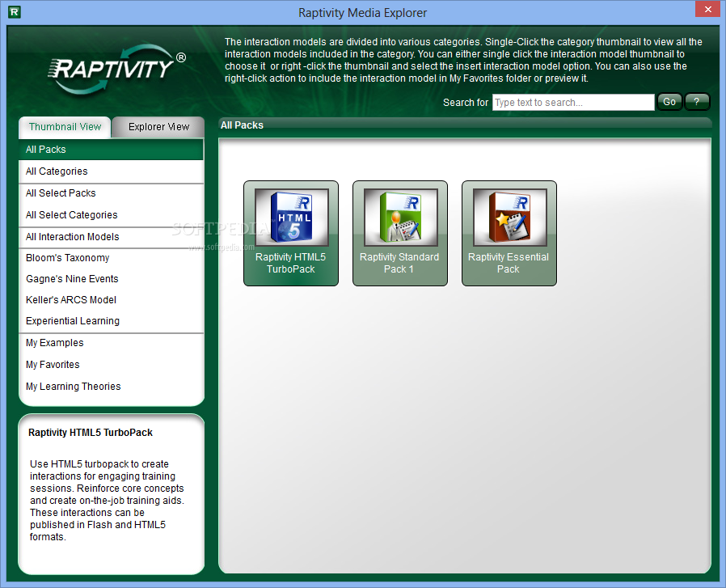Image resolution: width=726 pixels, height=588 pixels.
Task: Click the Raptivity logo in header
Action: [x=116, y=69]
